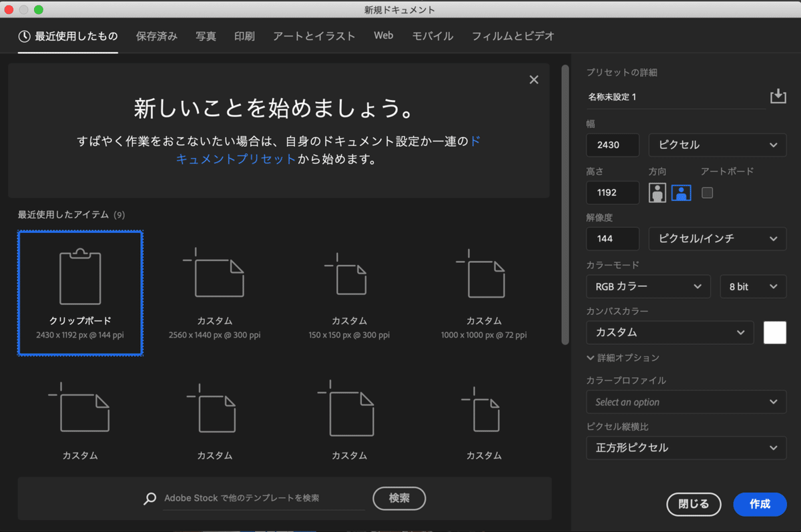Click the white canvas color swatch
The image size is (801, 532).
[x=774, y=332]
